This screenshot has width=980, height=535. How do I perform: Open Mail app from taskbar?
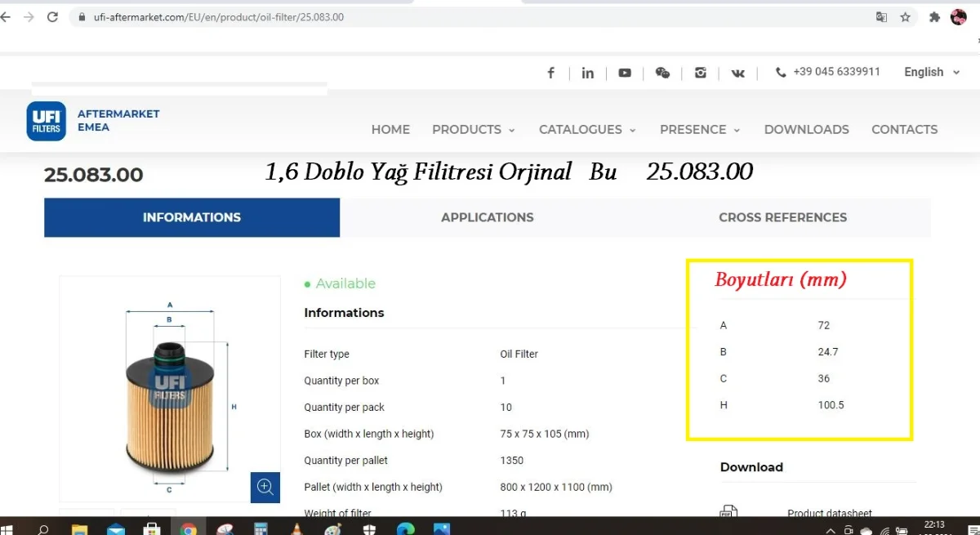tap(115, 529)
